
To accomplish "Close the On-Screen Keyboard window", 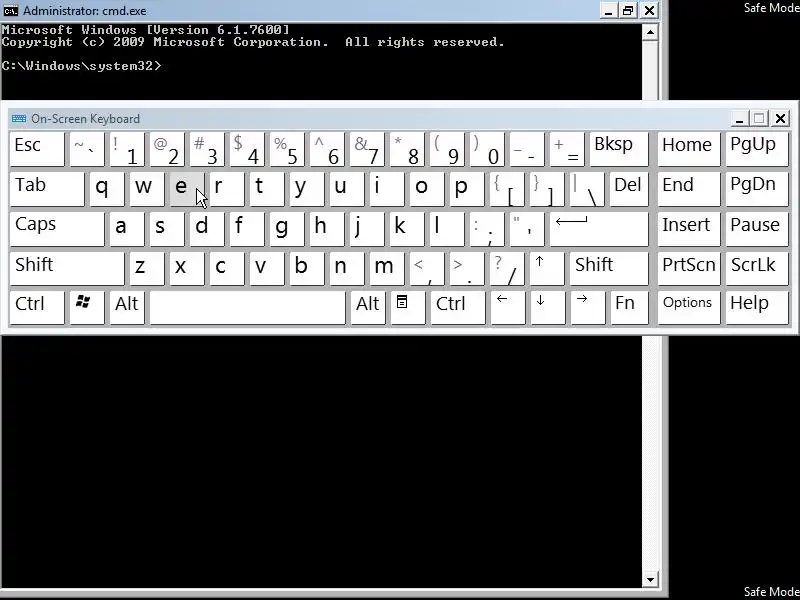I will (780, 119).
